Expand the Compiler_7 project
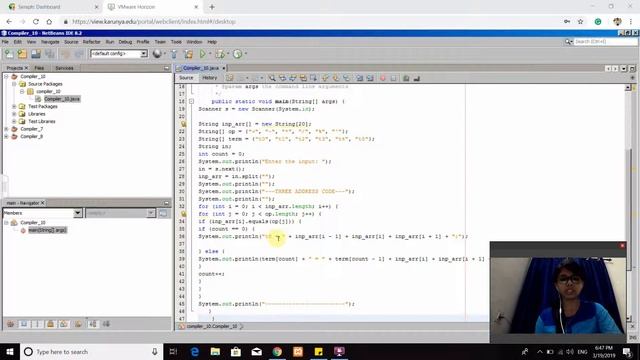 point(7,129)
